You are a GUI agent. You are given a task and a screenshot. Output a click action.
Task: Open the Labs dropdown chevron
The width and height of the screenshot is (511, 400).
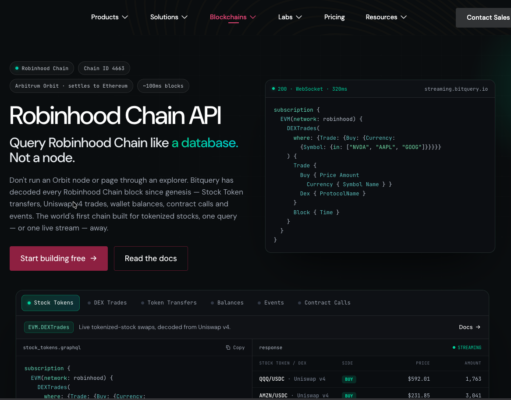coord(299,17)
